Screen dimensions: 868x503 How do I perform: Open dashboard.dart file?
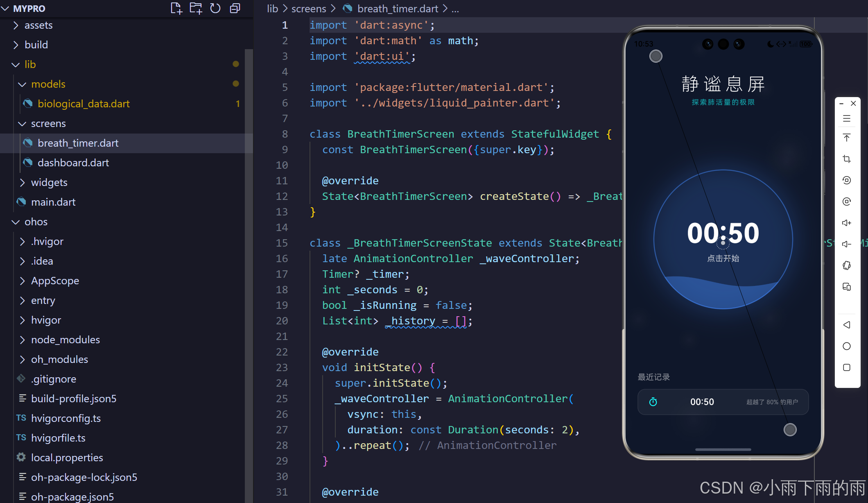click(x=73, y=163)
